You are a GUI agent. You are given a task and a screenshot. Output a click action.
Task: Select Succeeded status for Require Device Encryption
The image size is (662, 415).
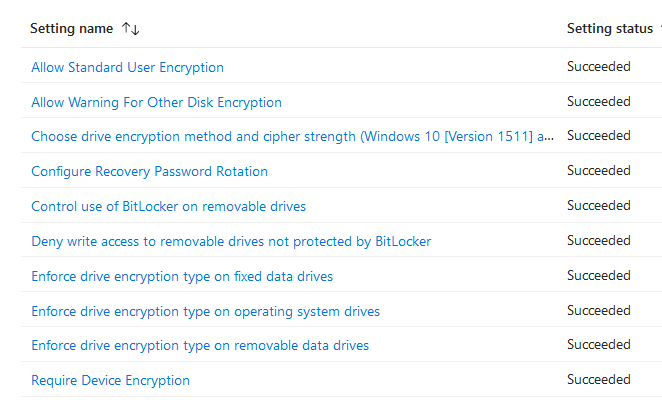598,380
